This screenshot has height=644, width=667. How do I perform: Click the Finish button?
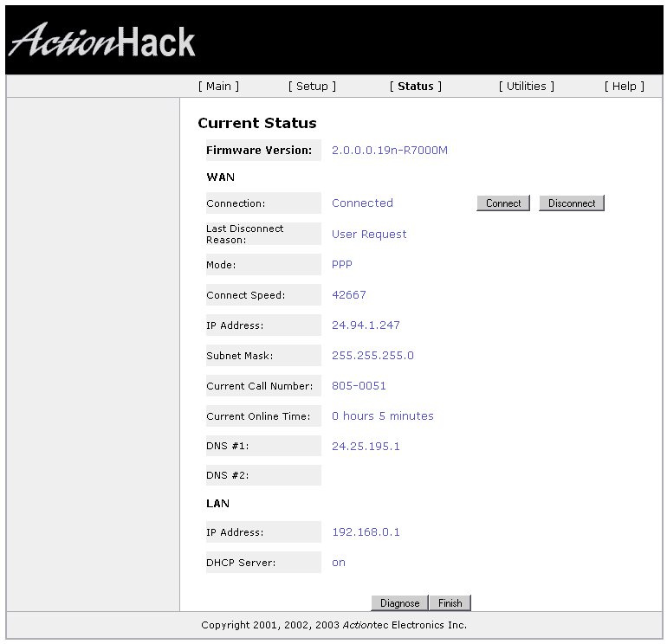pos(450,603)
